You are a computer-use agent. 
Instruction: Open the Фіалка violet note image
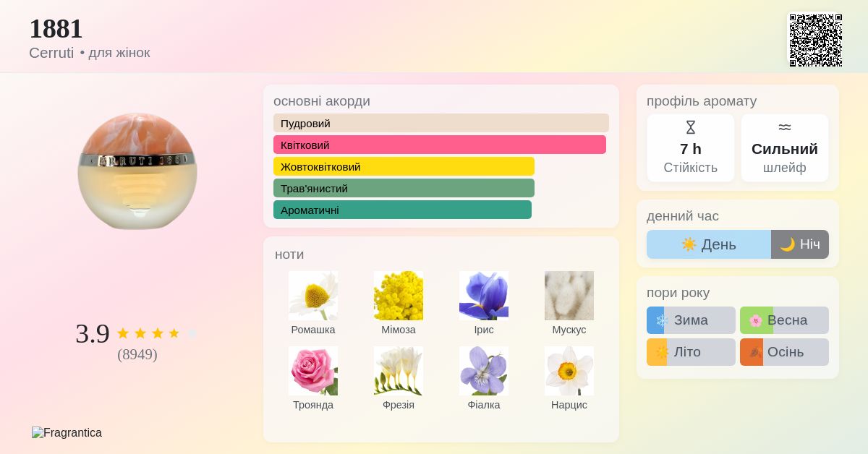pos(484,371)
